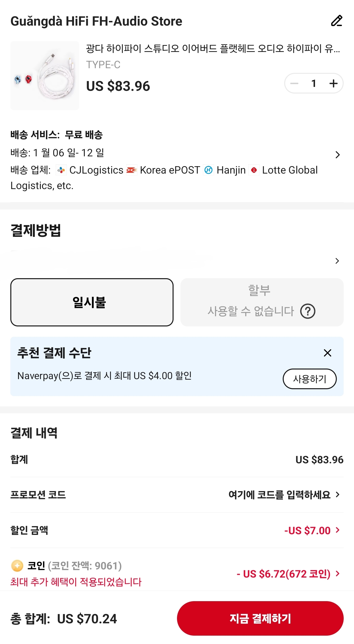Image resolution: width=354 pixels, height=644 pixels.
Task: Open payment method selection chevron
Action: point(338,261)
